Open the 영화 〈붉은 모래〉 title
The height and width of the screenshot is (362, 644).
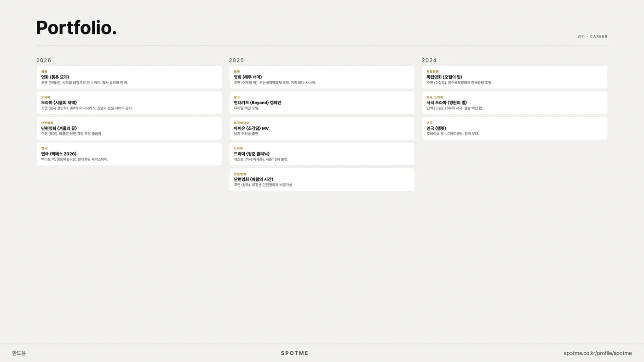pyautogui.click(x=55, y=77)
